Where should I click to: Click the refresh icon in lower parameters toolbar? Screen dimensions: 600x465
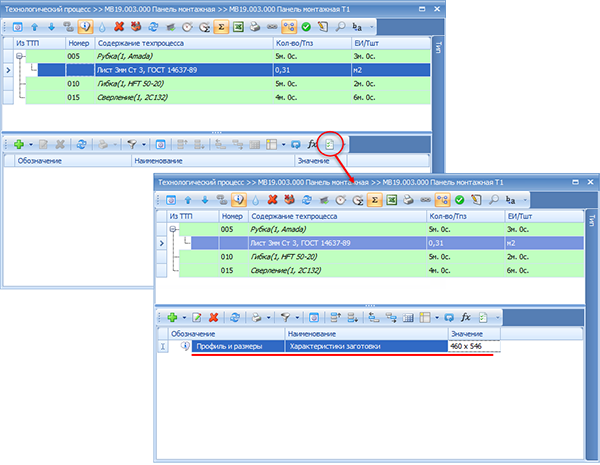pos(235,316)
